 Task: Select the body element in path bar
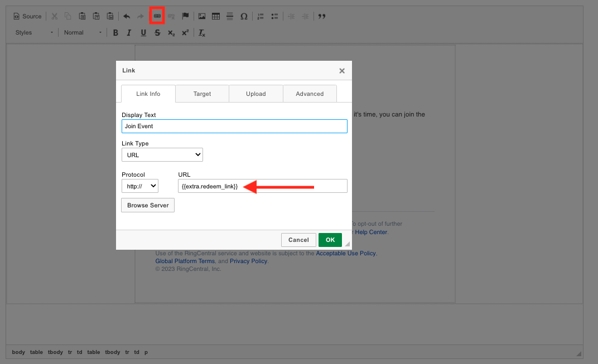[x=18, y=352]
